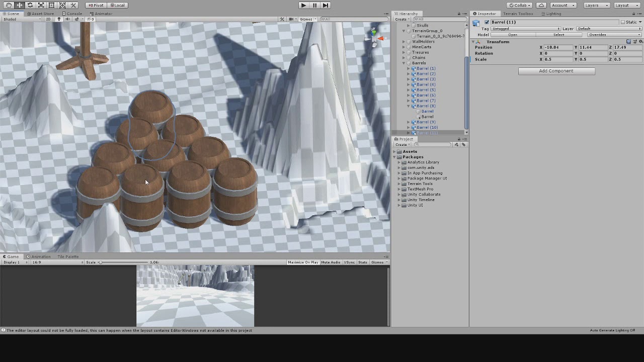Open custom editor tools
This screenshot has width=644, height=362.
(73, 5)
